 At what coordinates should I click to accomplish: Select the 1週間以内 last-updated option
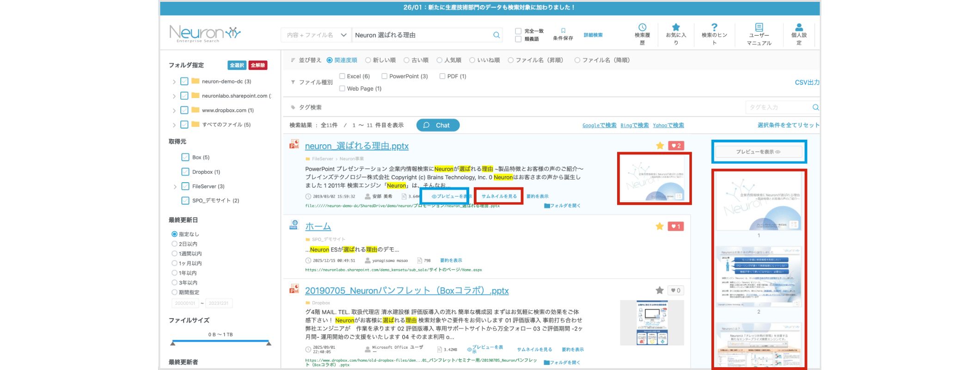pyautogui.click(x=174, y=253)
